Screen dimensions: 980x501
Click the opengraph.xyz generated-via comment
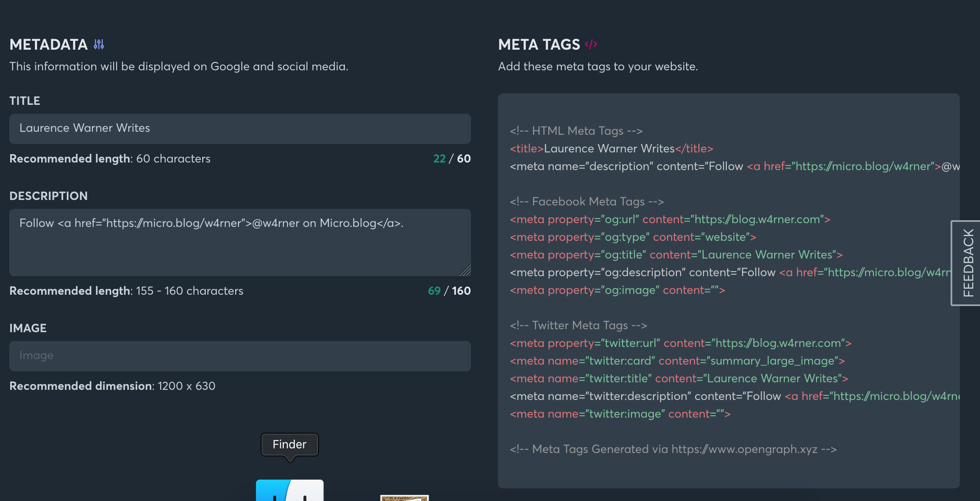click(673, 449)
